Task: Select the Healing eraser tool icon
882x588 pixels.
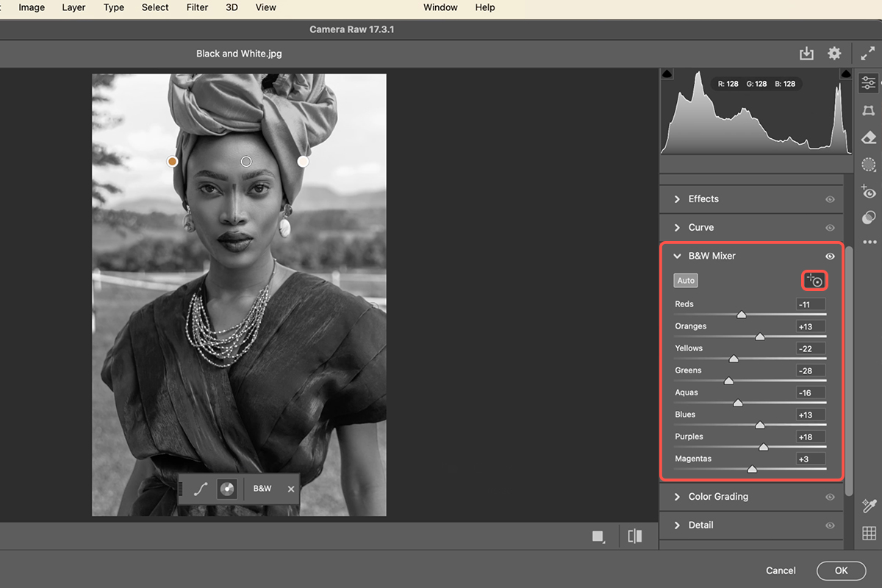Action: tap(869, 137)
